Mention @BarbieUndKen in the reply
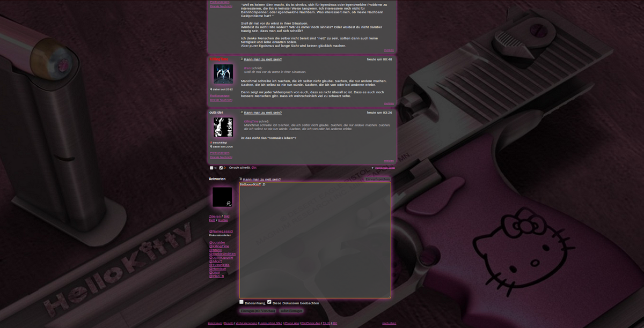The width and height of the screenshot is (644, 328). pos(222,254)
